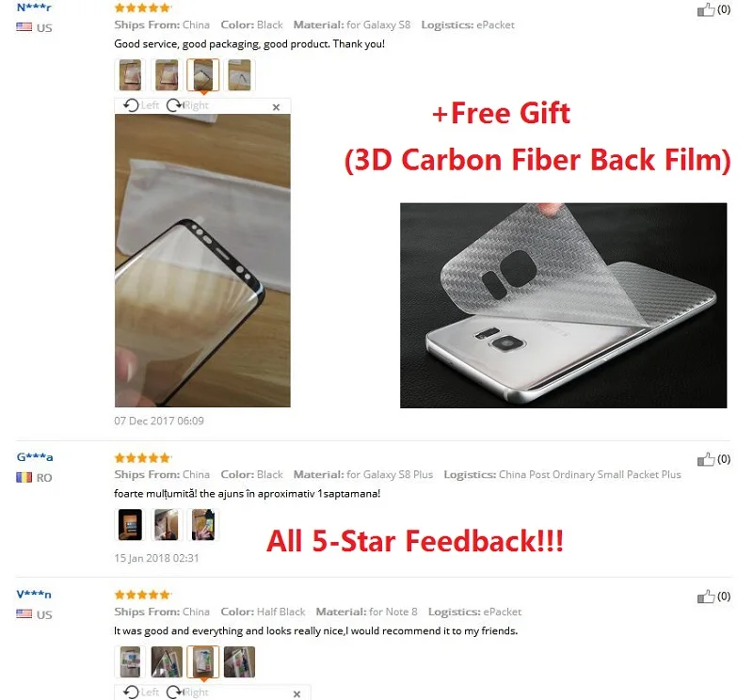Rotate V***n's review photo left
Image resolution: width=753 pixels, height=700 pixels.
(140, 692)
